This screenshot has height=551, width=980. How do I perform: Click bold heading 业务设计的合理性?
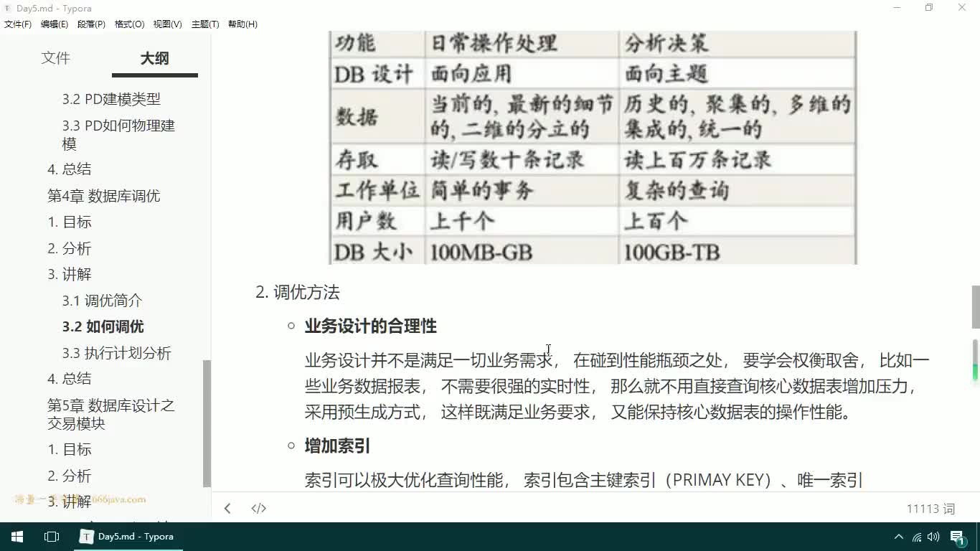pyautogui.click(x=370, y=326)
